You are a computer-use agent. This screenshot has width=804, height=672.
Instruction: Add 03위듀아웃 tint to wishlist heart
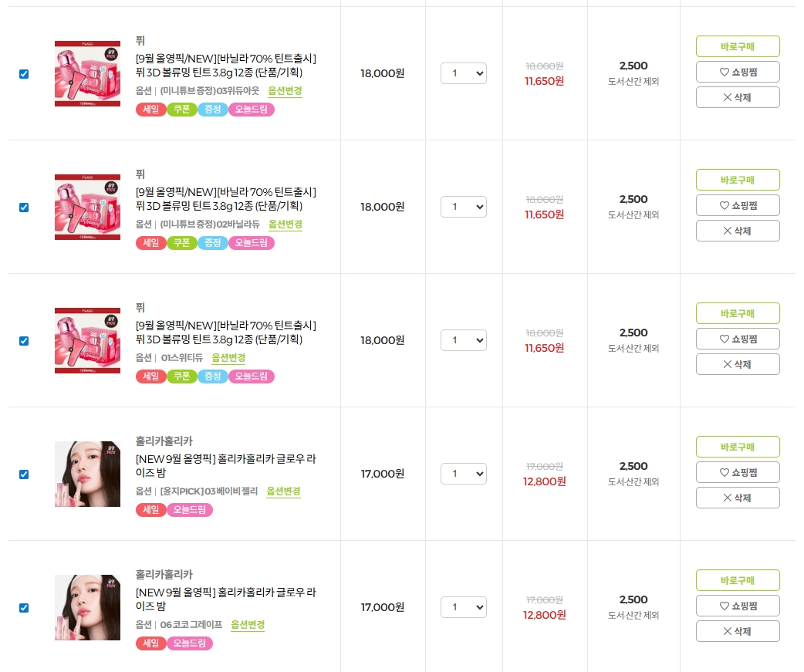[x=738, y=72]
